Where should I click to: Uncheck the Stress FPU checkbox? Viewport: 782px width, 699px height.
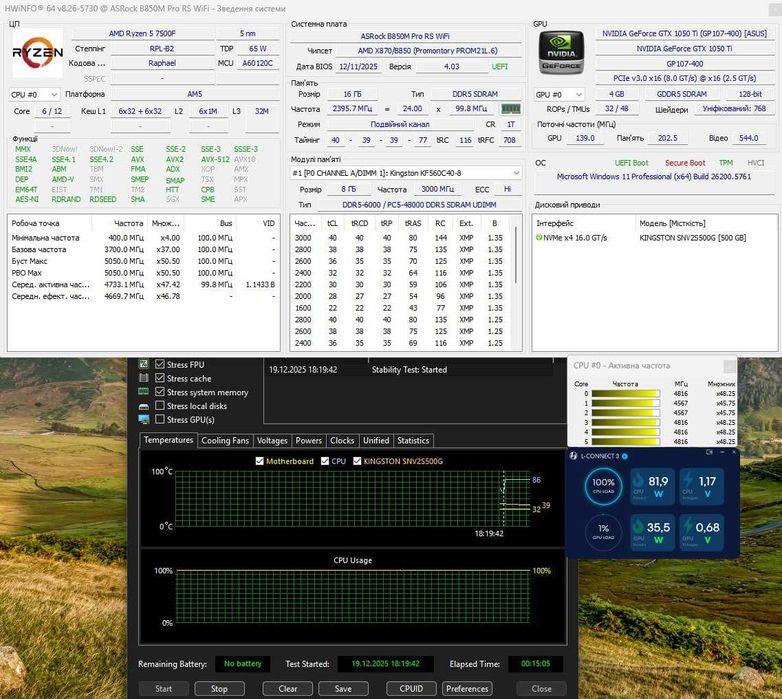click(160, 364)
